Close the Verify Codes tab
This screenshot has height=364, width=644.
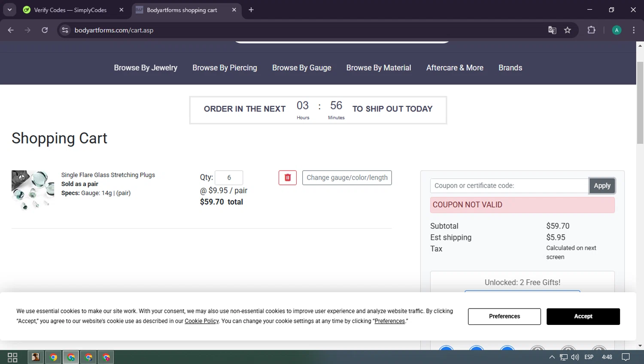click(122, 10)
